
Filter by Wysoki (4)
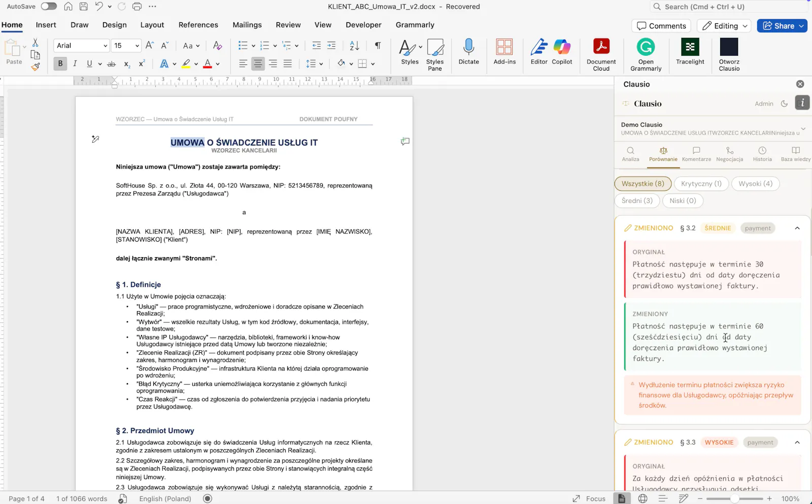[755, 184]
